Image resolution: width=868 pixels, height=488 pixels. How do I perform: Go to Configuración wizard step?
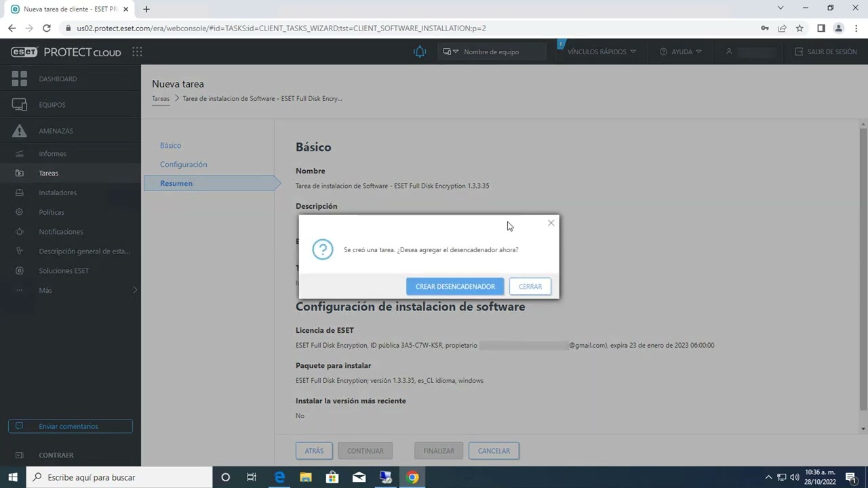click(x=184, y=165)
